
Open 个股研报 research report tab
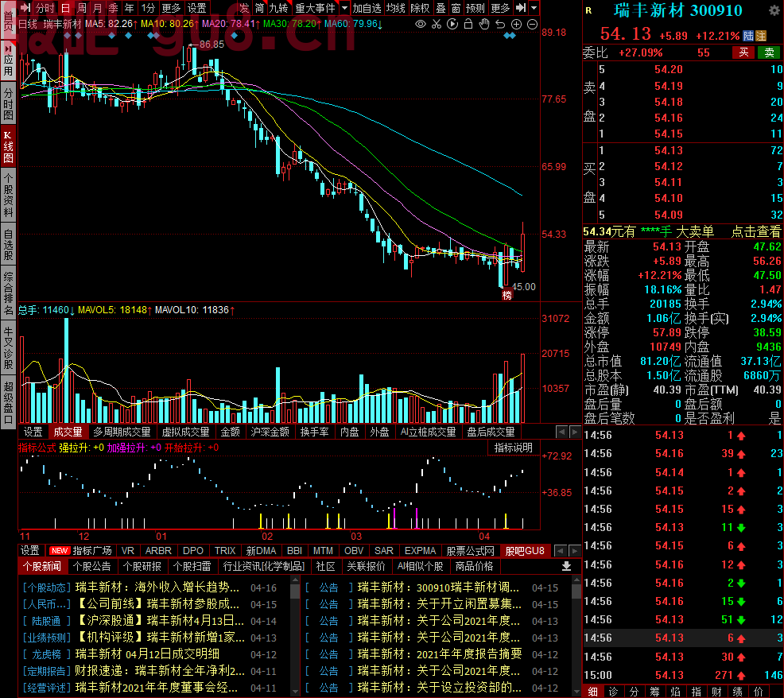click(x=142, y=566)
